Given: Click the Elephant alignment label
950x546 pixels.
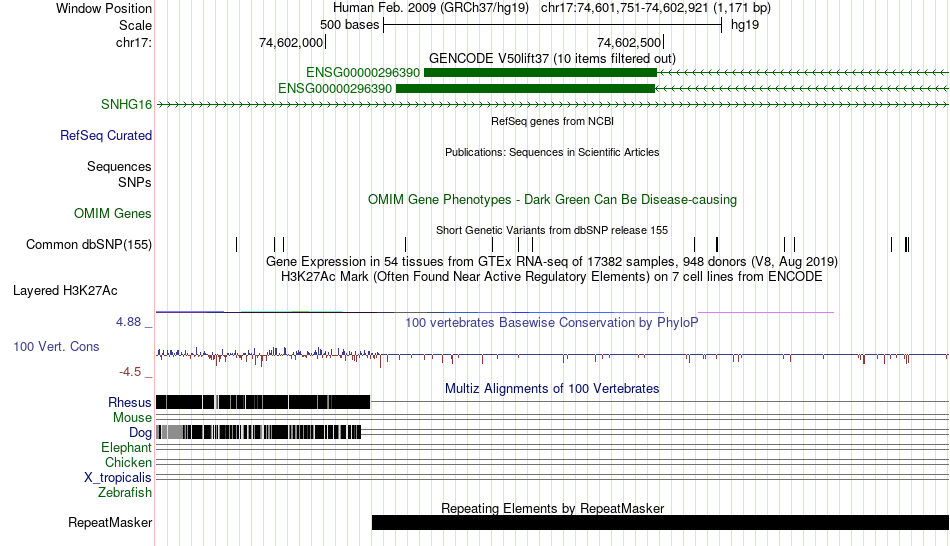Looking at the screenshot, I should [126, 447].
